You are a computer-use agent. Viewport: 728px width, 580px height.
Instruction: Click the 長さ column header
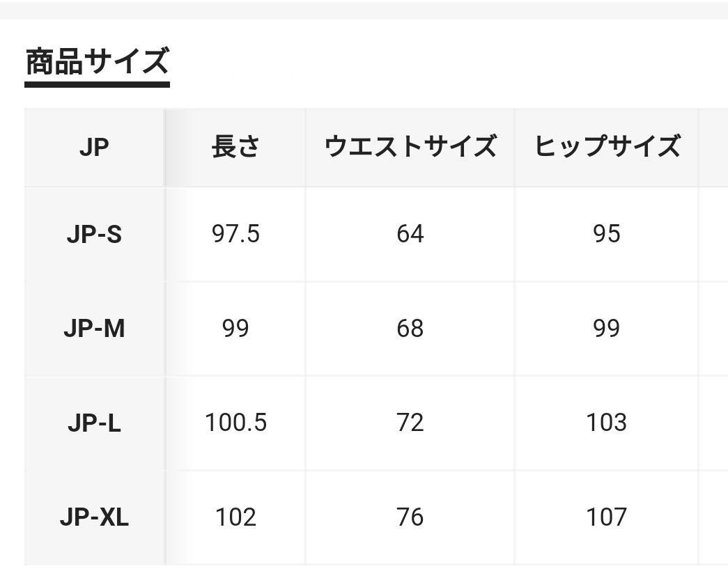pyautogui.click(x=235, y=148)
